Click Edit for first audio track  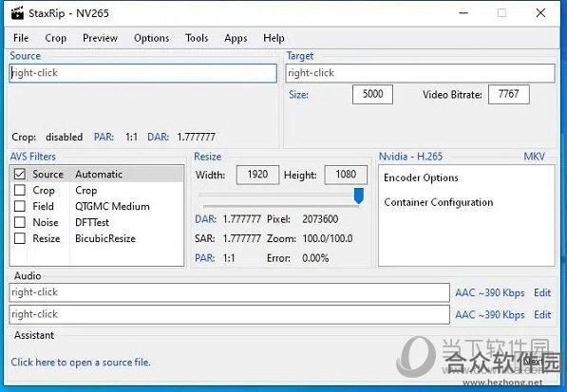click(542, 292)
